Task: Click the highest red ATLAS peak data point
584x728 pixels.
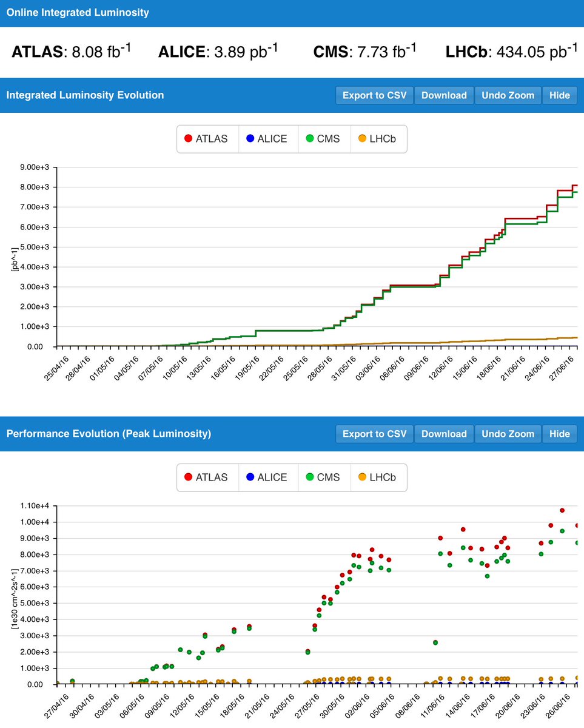Action: pyautogui.click(x=562, y=511)
